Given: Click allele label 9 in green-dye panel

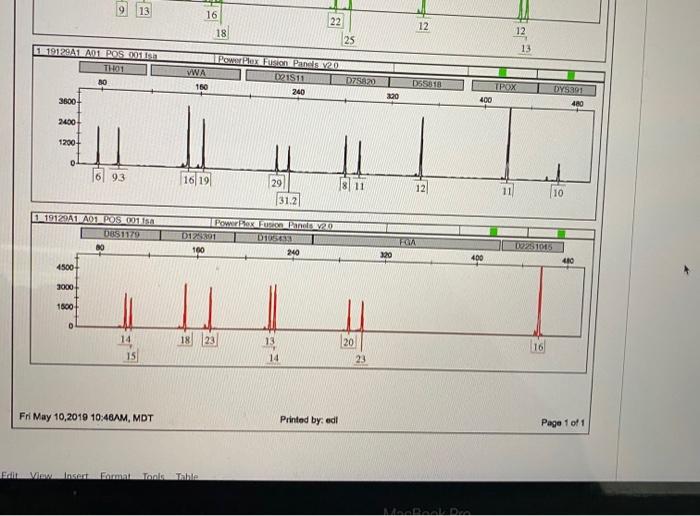Looking at the screenshot, I should click(x=121, y=10).
